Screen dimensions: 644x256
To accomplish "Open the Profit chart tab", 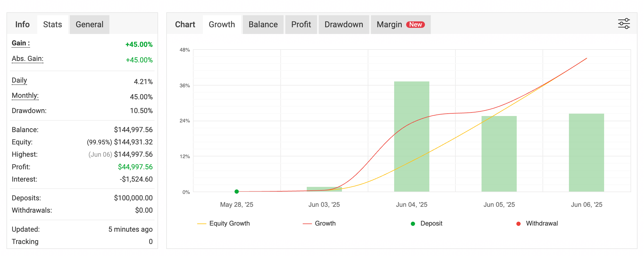I will coord(301,25).
